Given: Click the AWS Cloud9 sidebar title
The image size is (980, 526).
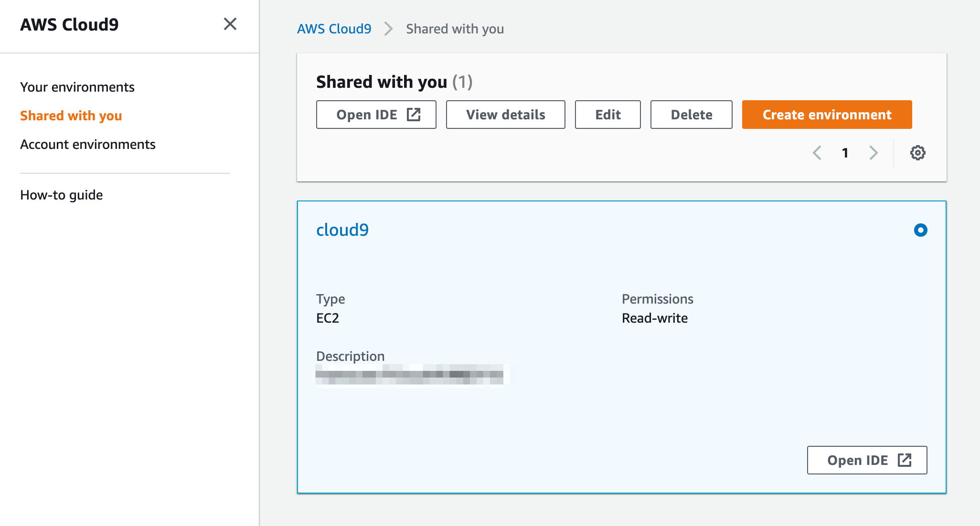Looking at the screenshot, I should click(x=69, y=24).
